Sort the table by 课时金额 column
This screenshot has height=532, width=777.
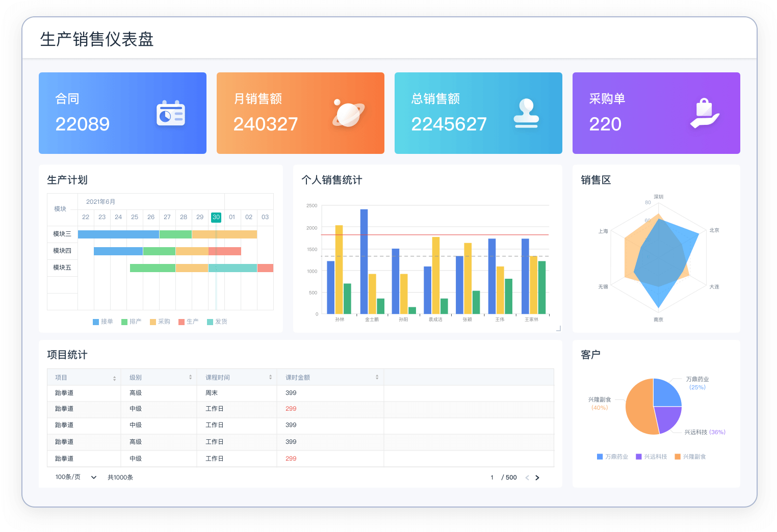coord(377,377)
